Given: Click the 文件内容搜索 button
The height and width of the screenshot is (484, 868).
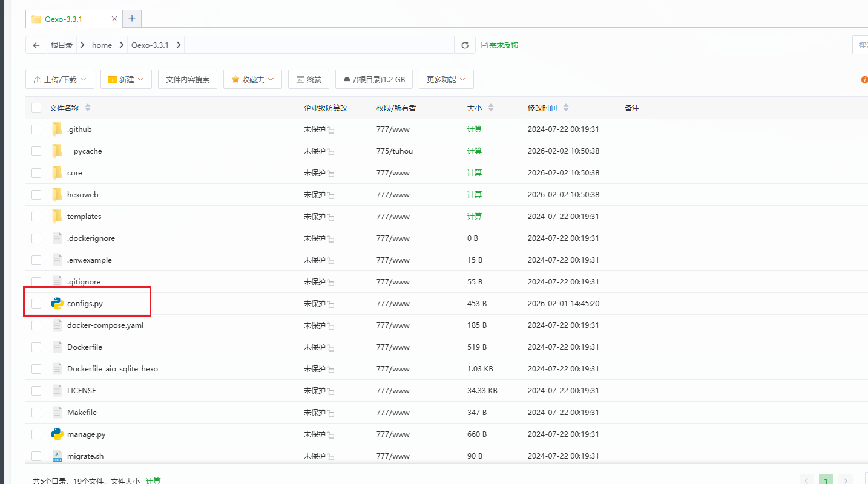Looking at the screenshot, I should pyautogui.click(x=188, y=79).
